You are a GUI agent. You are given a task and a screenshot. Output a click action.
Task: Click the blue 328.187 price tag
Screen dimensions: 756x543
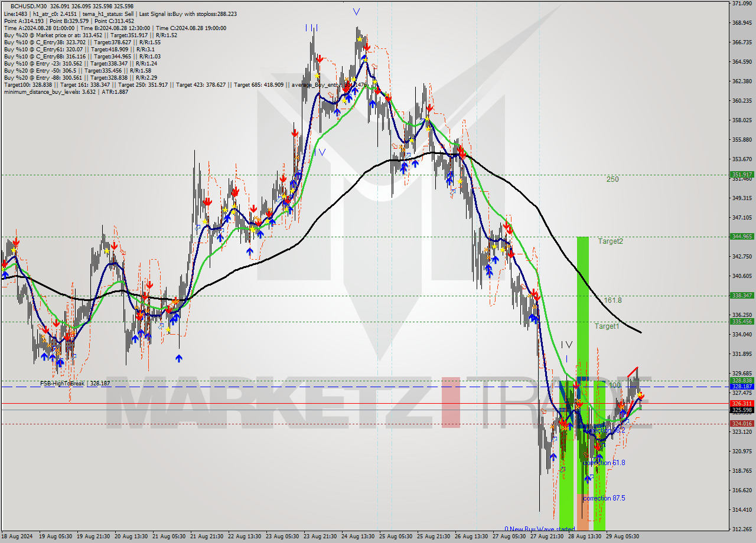(x=742, y=387)
